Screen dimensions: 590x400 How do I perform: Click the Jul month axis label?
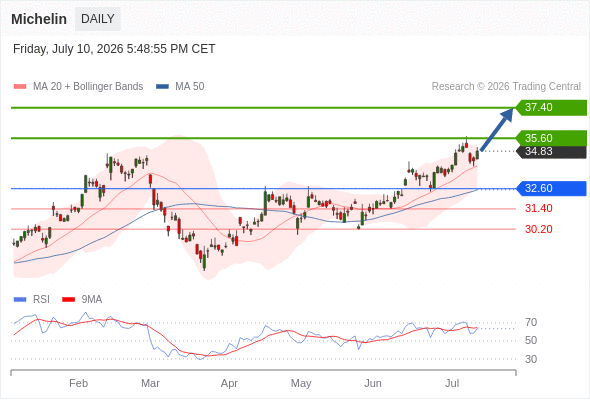pyautogui.click(x=452, y=383)
